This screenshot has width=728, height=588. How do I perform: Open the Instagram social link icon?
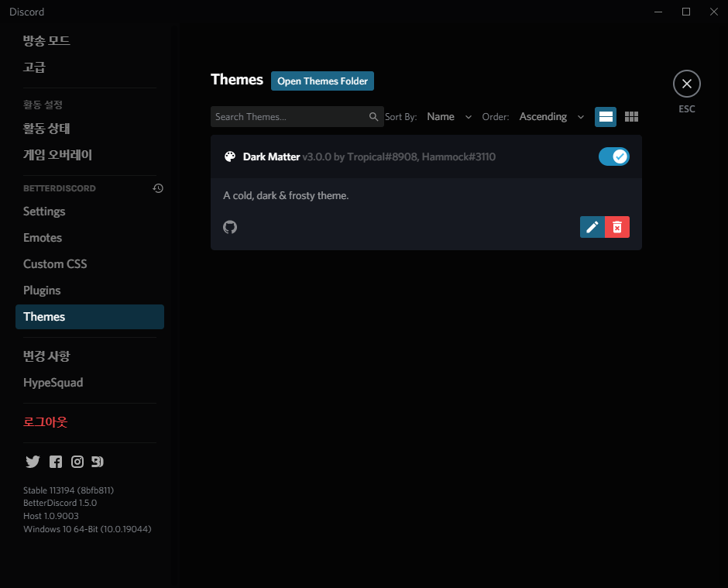[x=77, y=462]
